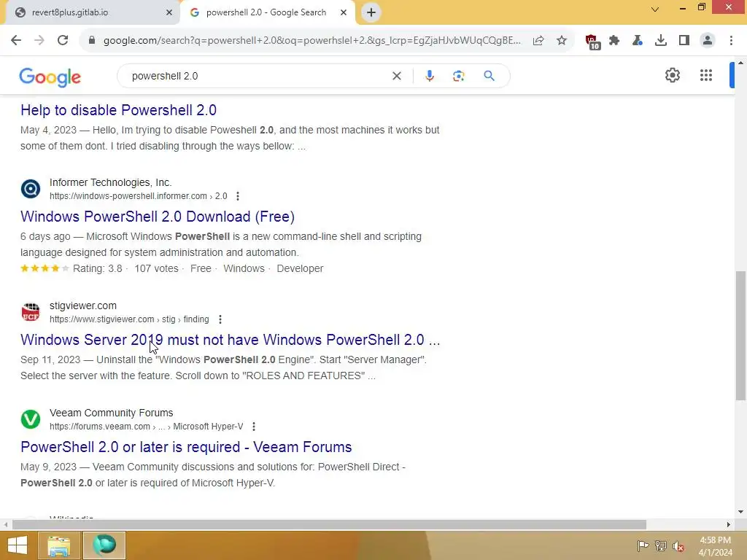Bookmark this page with the star icon
Viewport: 747px width, 560px height.
[x=562, y=41]
